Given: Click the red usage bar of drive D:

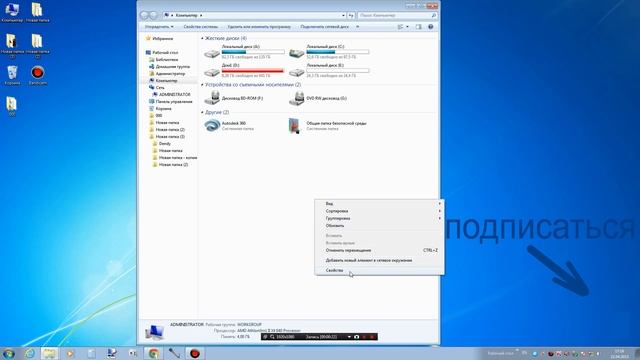Looking at the screenshot, I should click(x=253, y=71).
